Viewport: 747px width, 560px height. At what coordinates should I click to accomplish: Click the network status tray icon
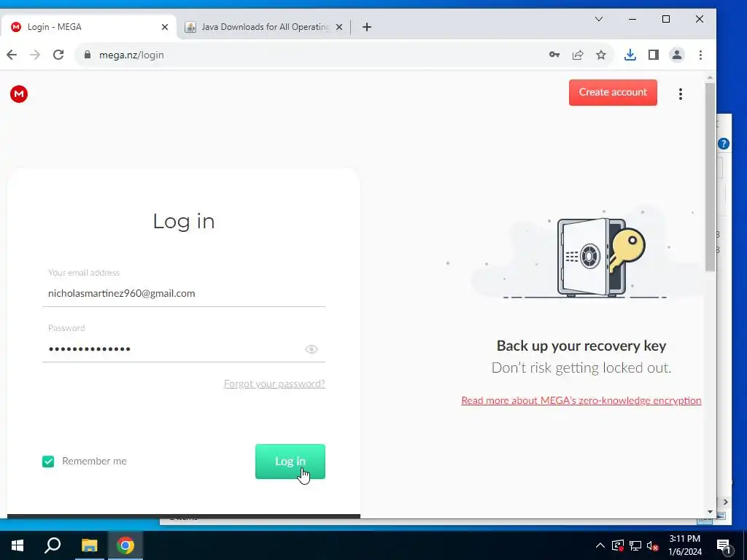click(635, 545)
